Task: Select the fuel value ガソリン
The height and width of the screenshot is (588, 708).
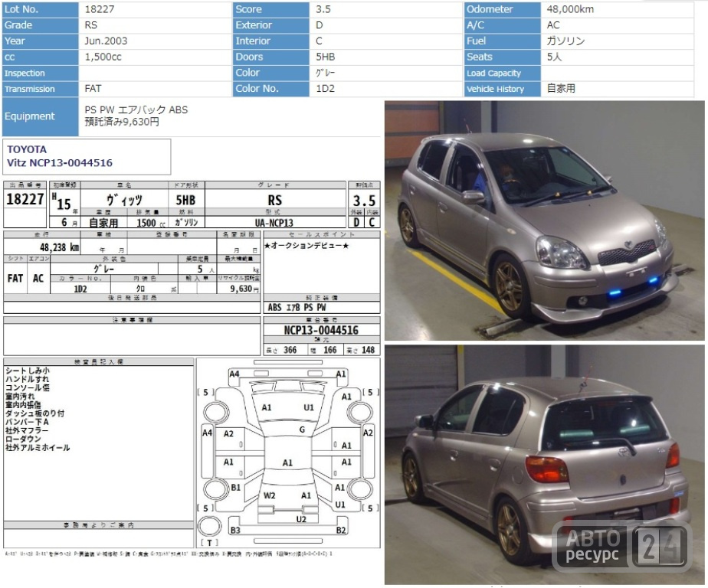Action: (565, 41)
